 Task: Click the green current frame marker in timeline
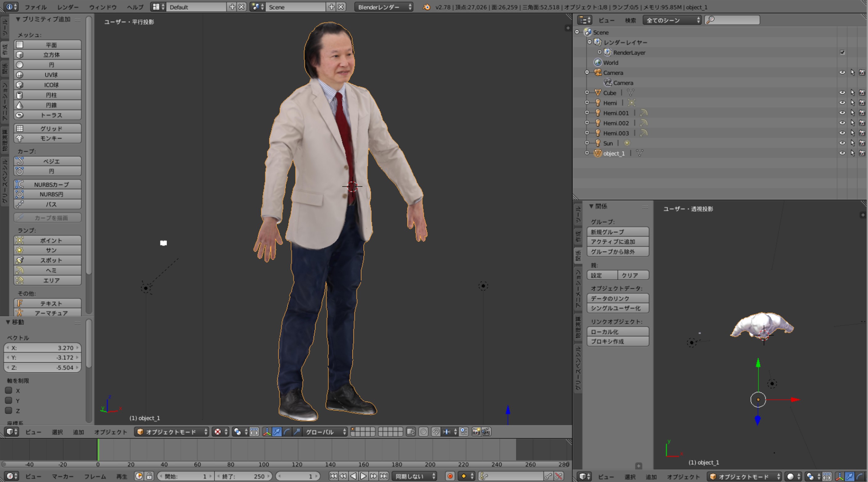click(x=98, y=450)
